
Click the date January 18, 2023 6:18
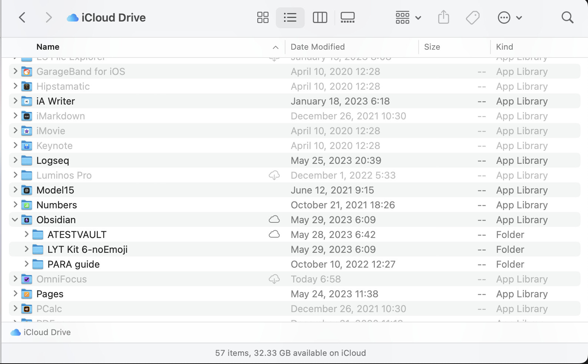pos(340,101)
